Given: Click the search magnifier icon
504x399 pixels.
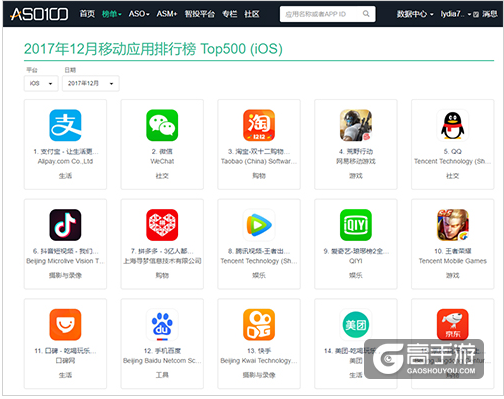Looking at the screenshot, I should point(366,14).
